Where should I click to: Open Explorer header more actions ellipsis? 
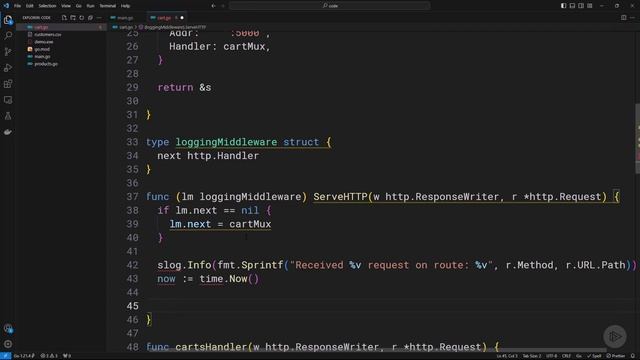pos(99,18)
